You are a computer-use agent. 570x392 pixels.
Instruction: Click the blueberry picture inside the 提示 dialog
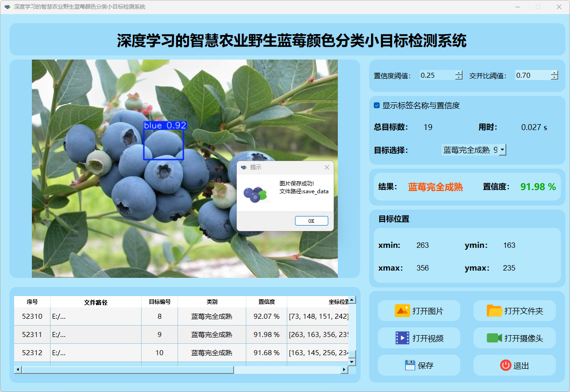pyautogui.click(x=255, y=194)
